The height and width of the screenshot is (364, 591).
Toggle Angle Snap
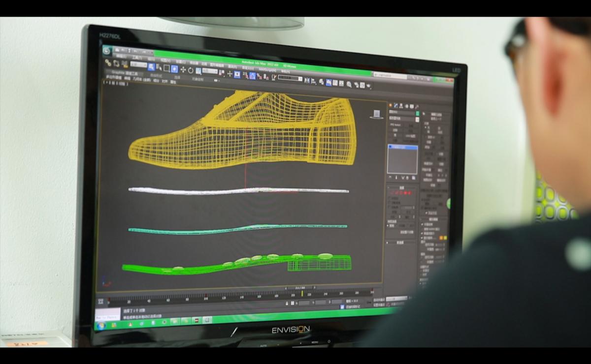tap(252, 76)
